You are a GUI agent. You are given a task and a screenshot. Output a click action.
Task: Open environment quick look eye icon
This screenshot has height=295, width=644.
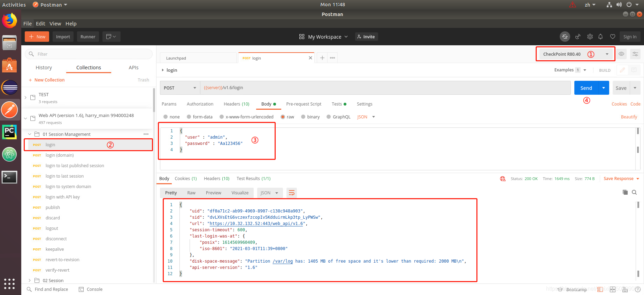pyautogui.click(x=621, y=54)
